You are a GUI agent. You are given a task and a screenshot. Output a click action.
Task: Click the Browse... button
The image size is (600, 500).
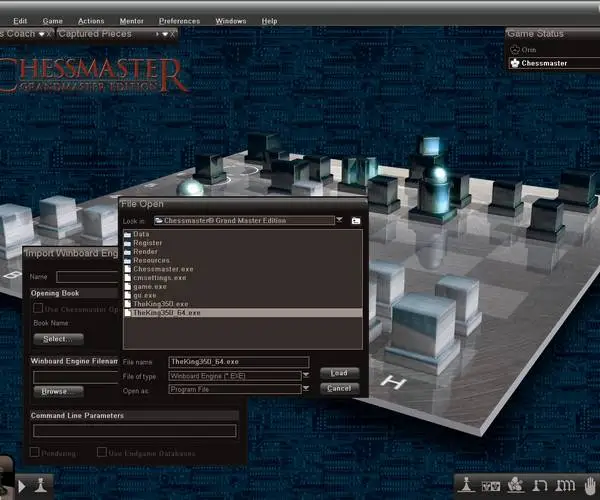click(x=58, y=392)
